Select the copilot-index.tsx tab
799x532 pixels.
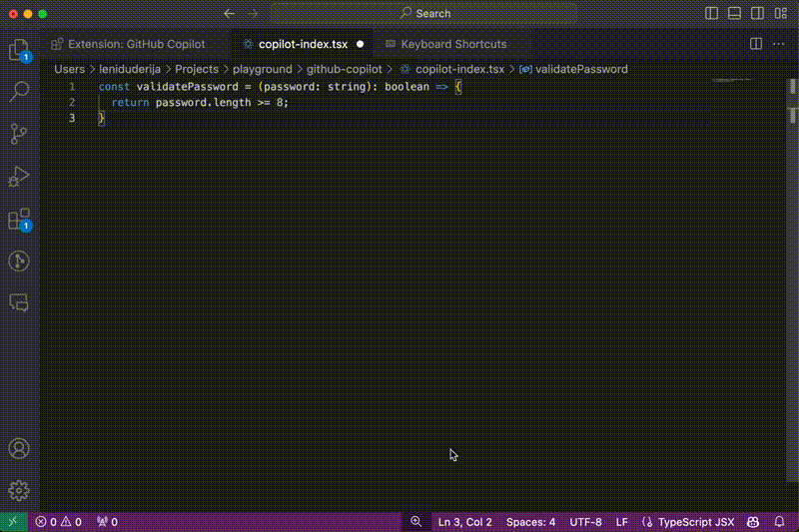click(x=303, y=44)
